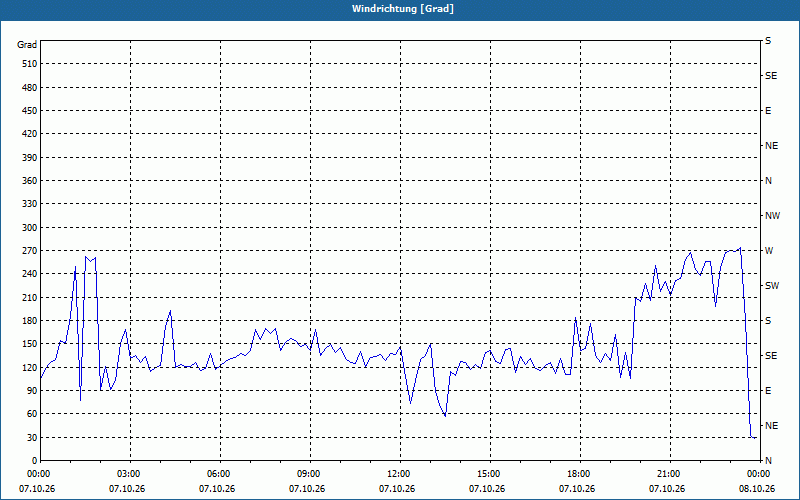Click the 09:00 time label on x-axis
The image size is (800, 500).
(x=310, y=474)
